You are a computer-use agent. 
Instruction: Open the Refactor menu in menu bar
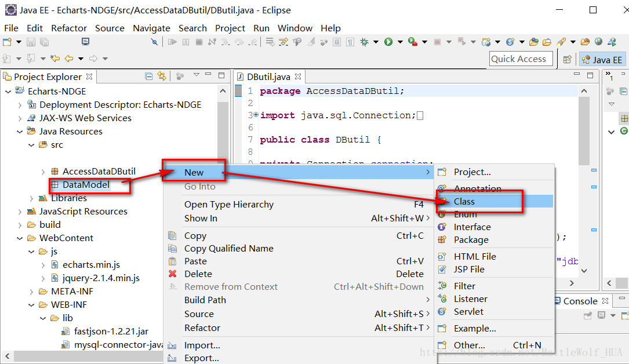pos(69,28)
